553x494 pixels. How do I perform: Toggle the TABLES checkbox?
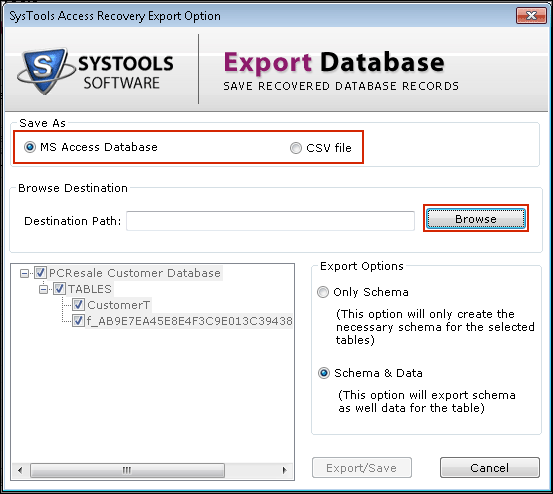pyautogui.click(x=59, y=289)
